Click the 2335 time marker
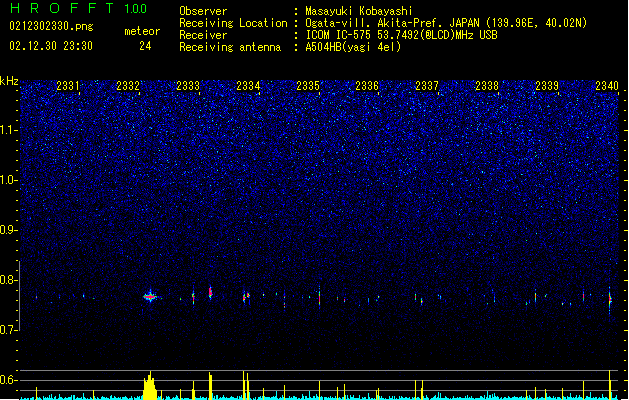This screenshot has height=400, width=629. 308,86
